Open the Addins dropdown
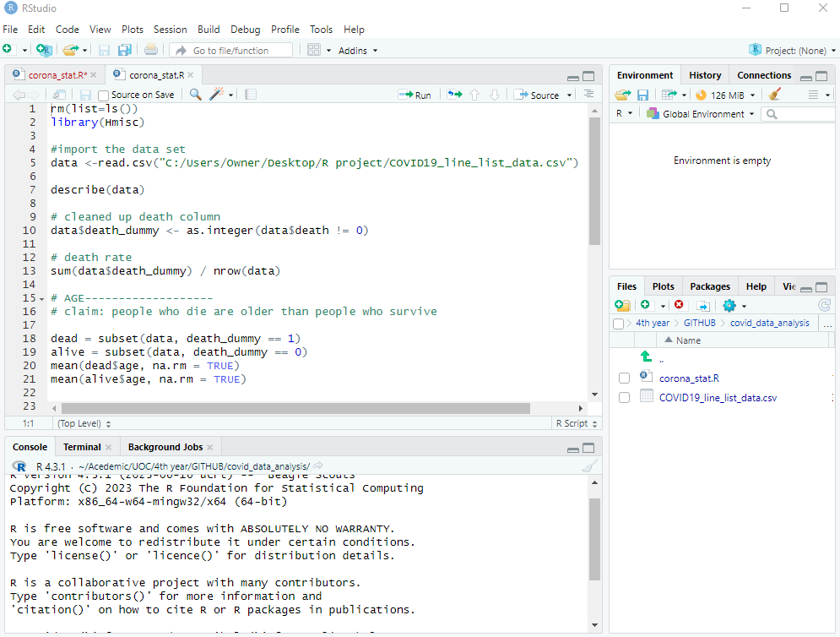 pyautogui.click(x=358, y=51)
